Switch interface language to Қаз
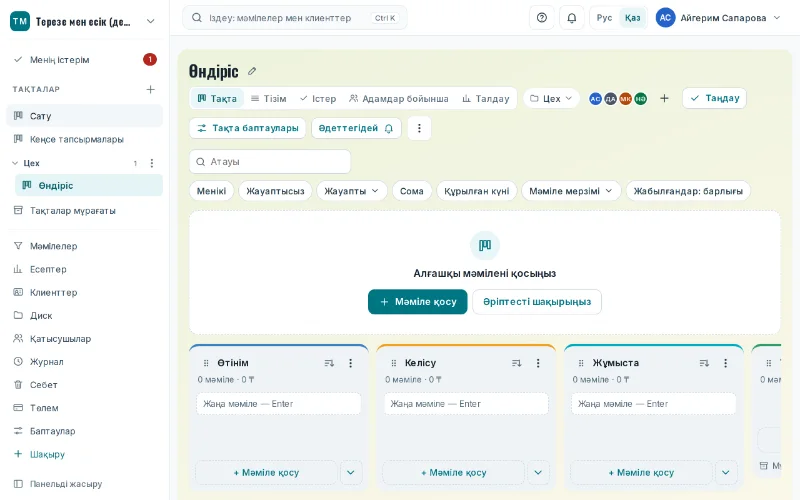Viewport: 800px width, 500px height. [x=633, y=18]
